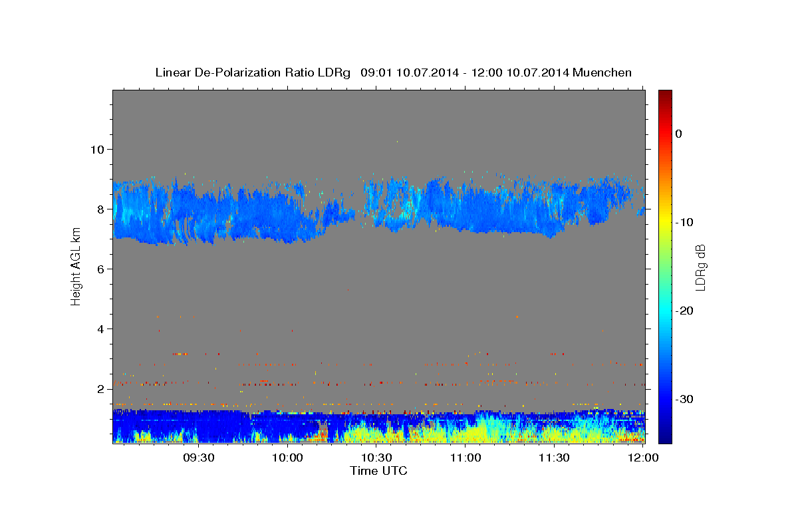Select the 10:30 time tick label
Screen dimensions: 798x532
pyautogui.click(x=376, y=458)
